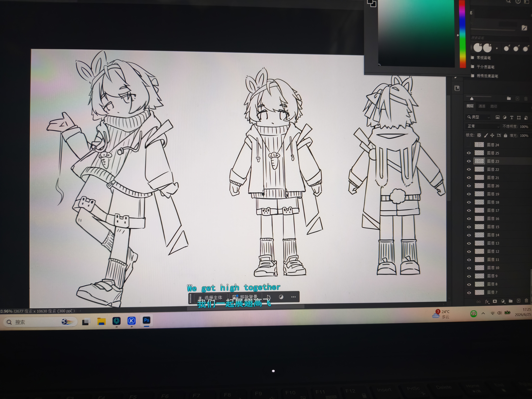The image size is (532, 399).
Task: Click the type layer filter icon
Action: pos(512,118)
